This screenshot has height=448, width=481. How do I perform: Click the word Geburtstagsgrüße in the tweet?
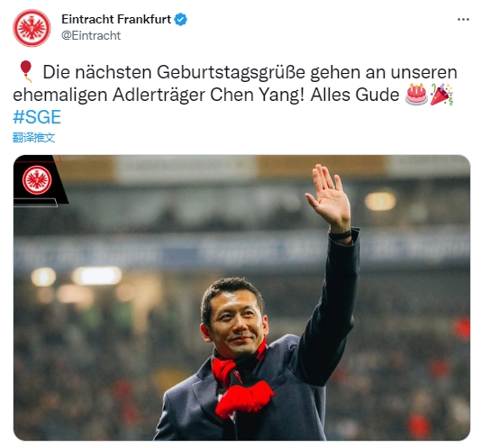(231, 72)
